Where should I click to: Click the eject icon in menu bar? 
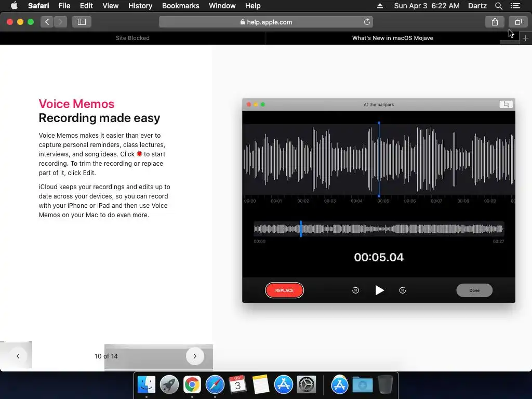(x=380, y=6)
